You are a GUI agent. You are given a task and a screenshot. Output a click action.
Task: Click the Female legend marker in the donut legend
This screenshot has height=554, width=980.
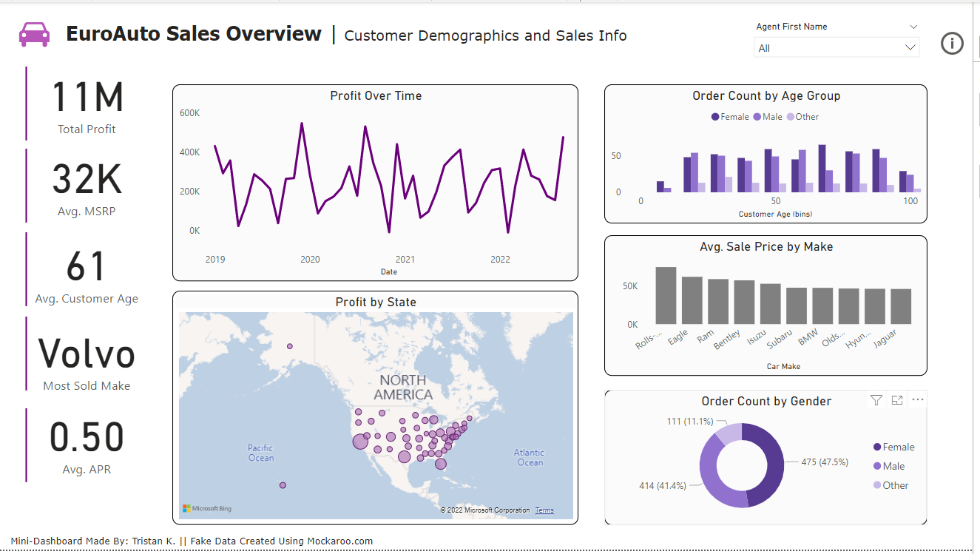click(877, 447)
